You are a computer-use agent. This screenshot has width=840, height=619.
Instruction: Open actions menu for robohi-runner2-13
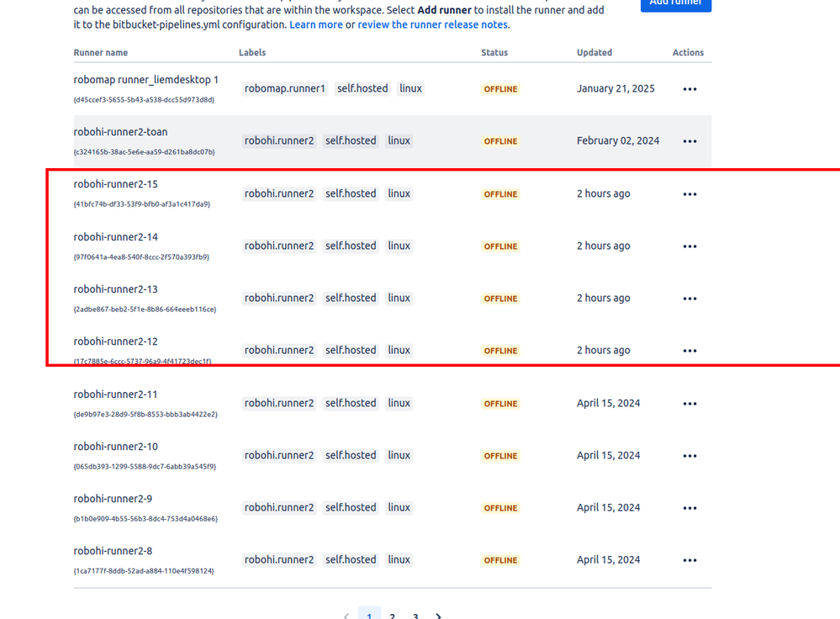tap(689, 299)
